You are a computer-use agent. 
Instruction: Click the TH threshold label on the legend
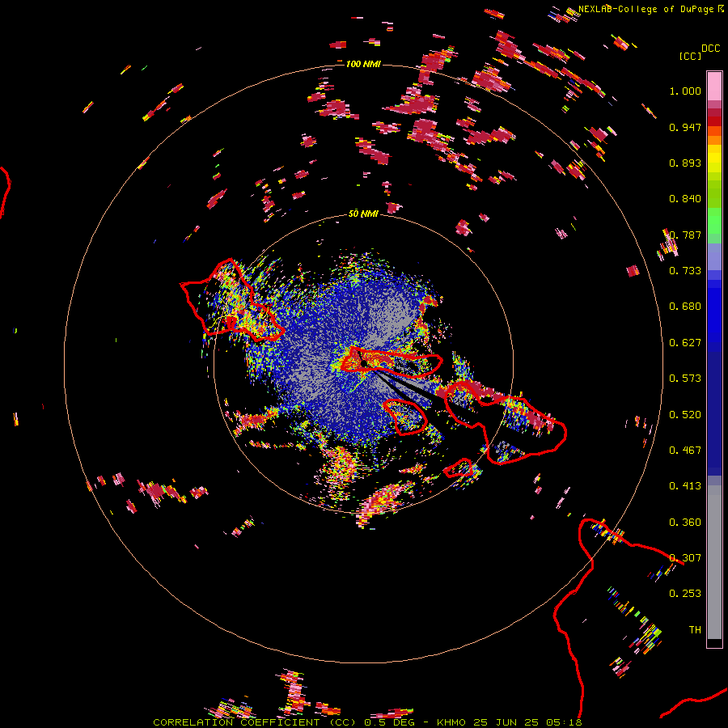(x=695, y=630)
